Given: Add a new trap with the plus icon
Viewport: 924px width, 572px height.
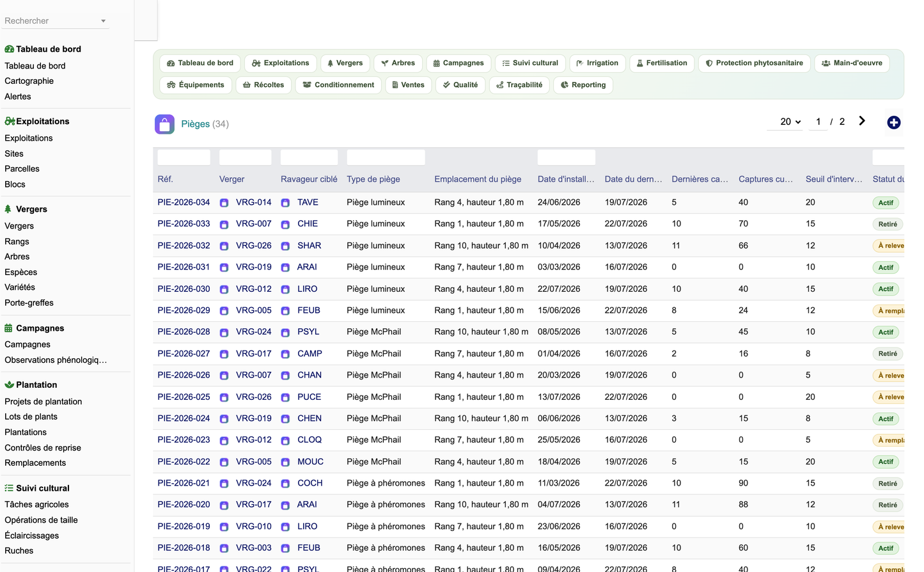Looking at the screenshot, I should point(893,122).
